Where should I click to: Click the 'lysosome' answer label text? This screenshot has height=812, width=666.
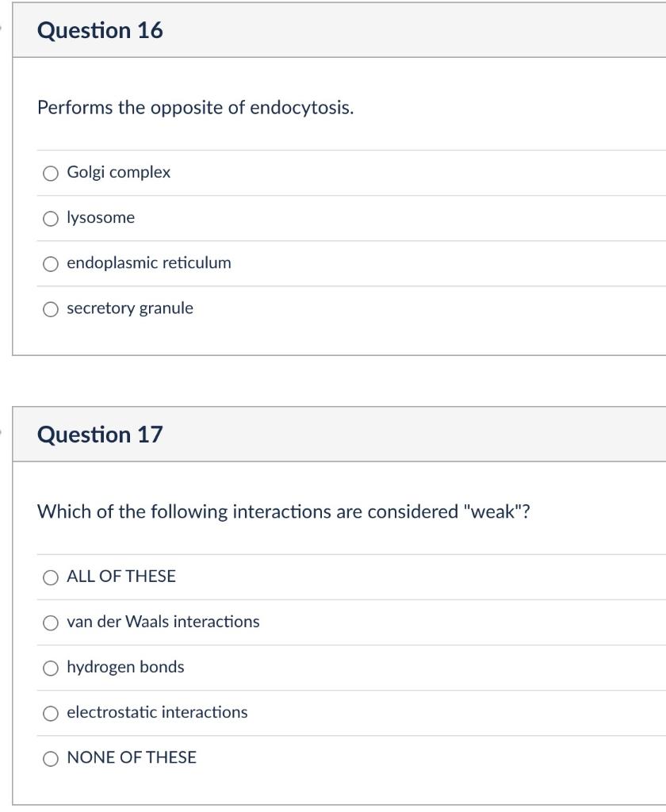[x=101, y=217]
